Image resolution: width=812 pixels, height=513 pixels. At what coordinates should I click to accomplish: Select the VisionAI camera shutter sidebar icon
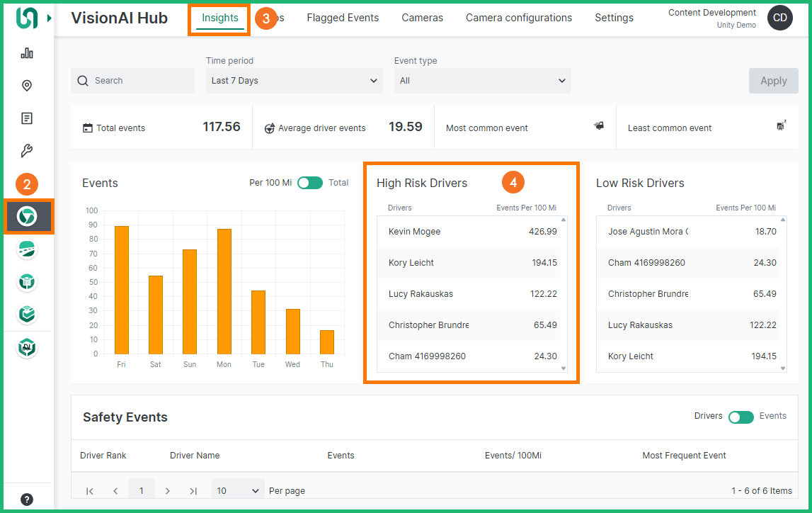27,216
